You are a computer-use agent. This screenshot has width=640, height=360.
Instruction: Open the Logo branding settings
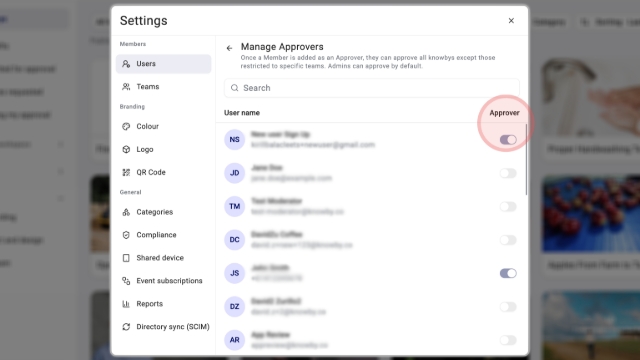pos(163,149)
